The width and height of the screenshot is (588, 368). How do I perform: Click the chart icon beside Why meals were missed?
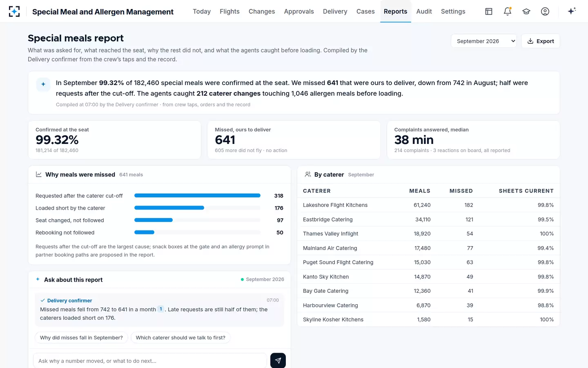(39, 175)
